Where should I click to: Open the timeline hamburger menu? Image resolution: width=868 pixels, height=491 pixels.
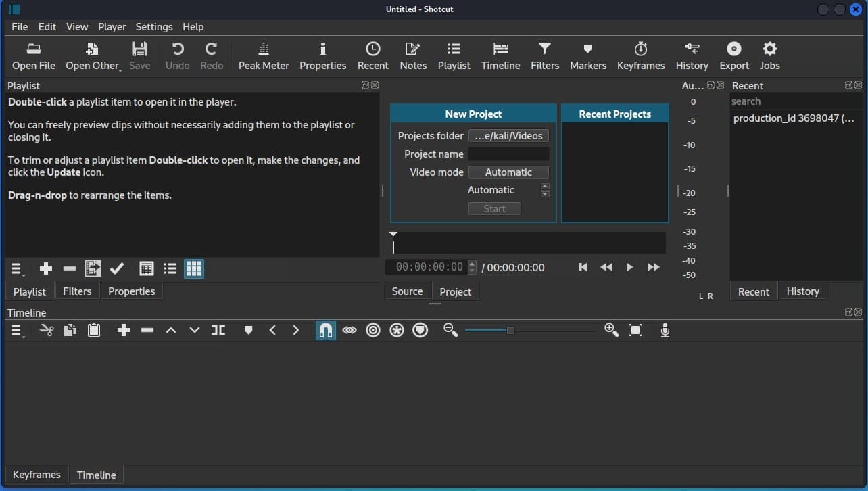[18, 331]
